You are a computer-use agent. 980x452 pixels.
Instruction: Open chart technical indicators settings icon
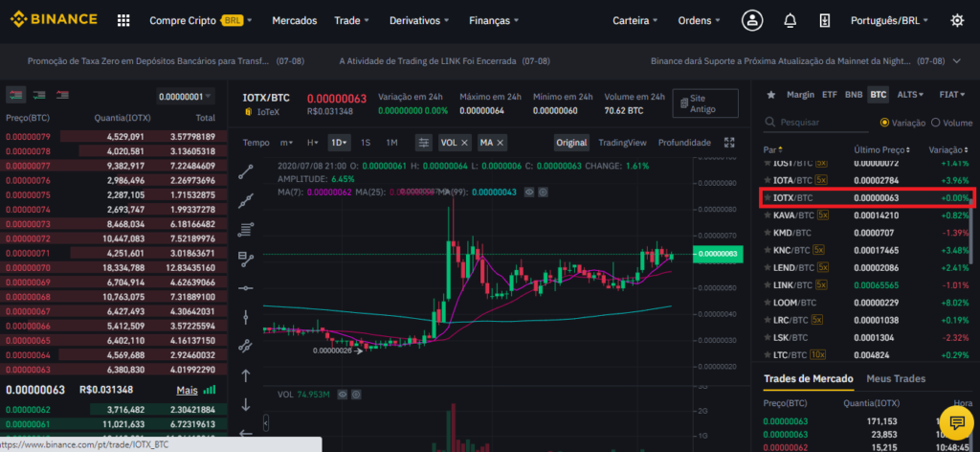point(424,143)
